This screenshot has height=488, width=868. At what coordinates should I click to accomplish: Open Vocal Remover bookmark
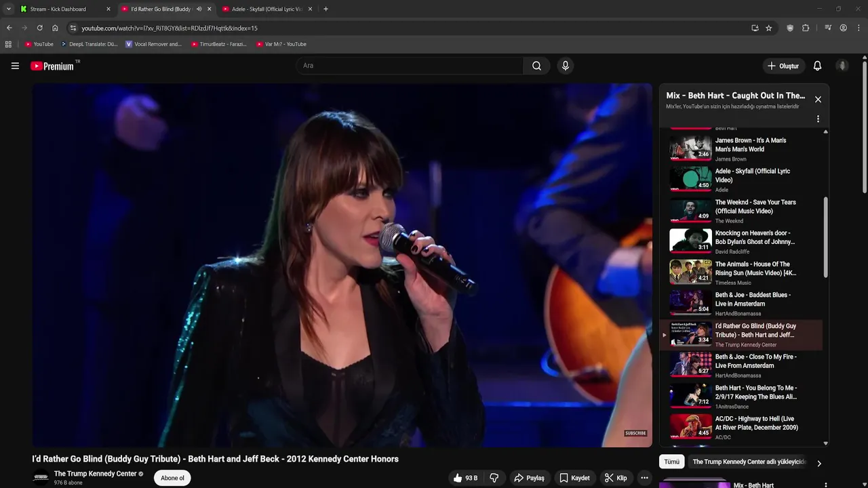[154, 44]
